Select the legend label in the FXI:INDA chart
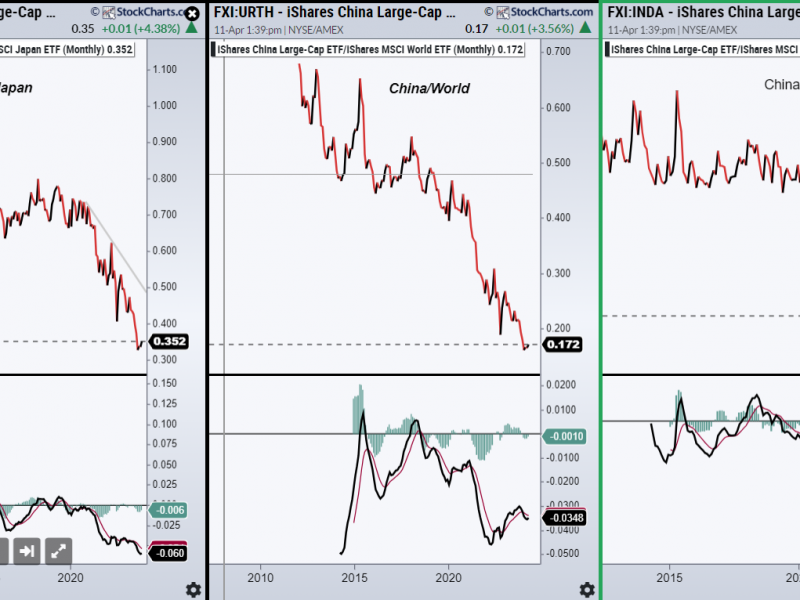The height and width of the screenshot is (600, 800). [705, 49]
